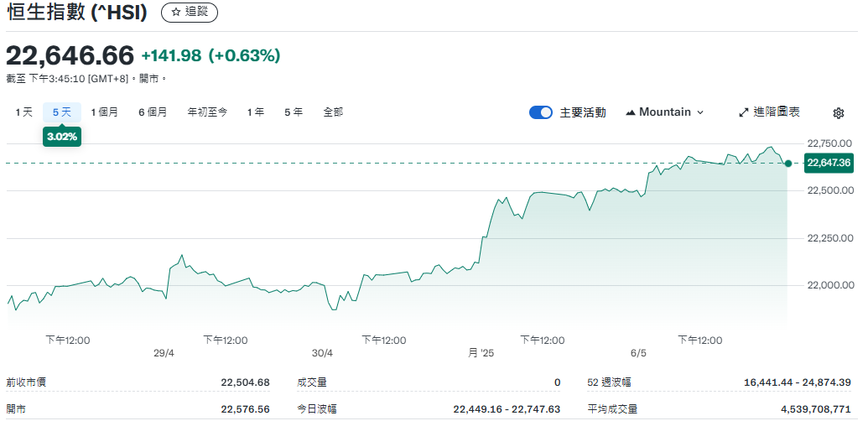Viewport: 868px width, 421px height.
Task: Click the 30/4 date axis label
Action: [322, 353]
